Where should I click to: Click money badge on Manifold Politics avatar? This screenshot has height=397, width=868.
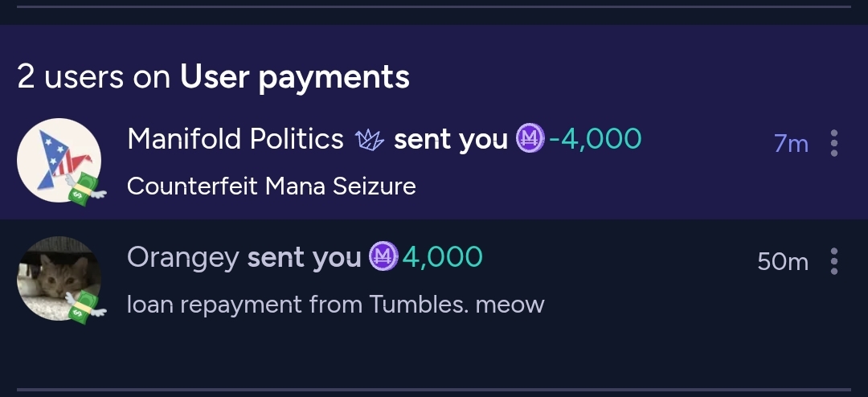[x=85, y=188]
